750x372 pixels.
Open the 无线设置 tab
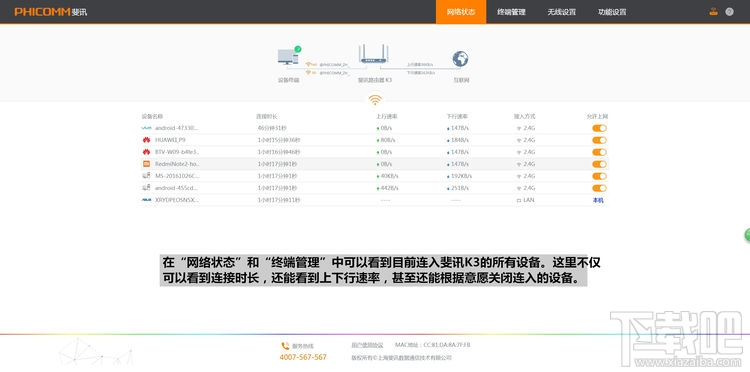562,12
